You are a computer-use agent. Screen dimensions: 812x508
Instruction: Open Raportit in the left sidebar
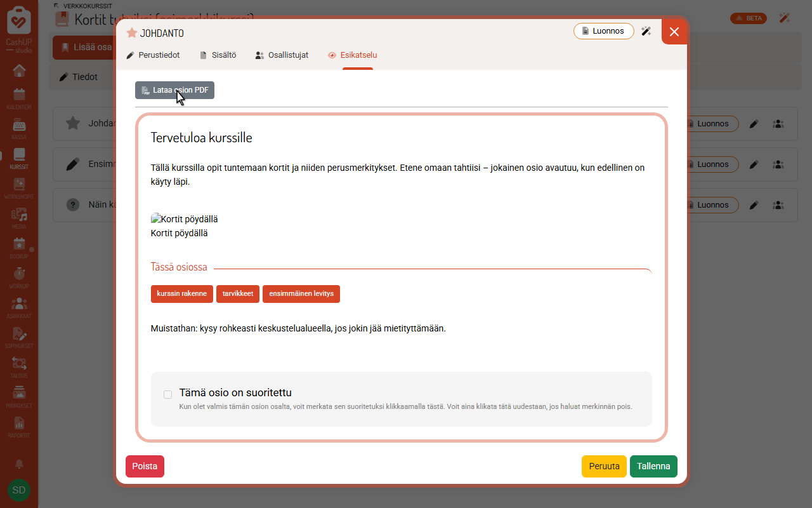tap(19, 427)
